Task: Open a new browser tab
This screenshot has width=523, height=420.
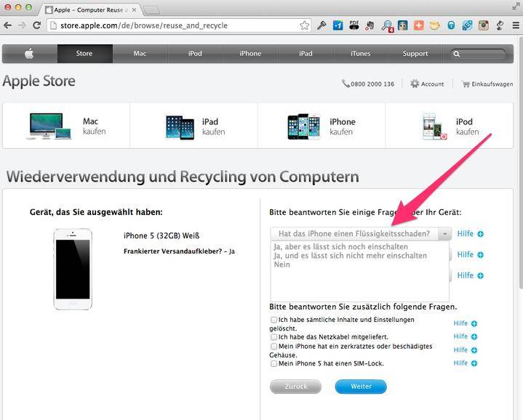Action: click(151, 10)
